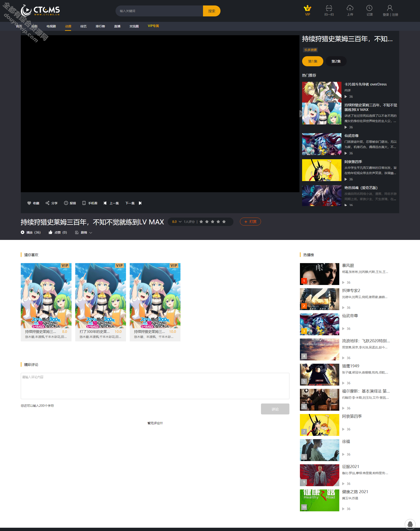This screenshot has width=420, height=531.
Task: Open 打了300年的史莱... poster card
Action: [101, 302]
